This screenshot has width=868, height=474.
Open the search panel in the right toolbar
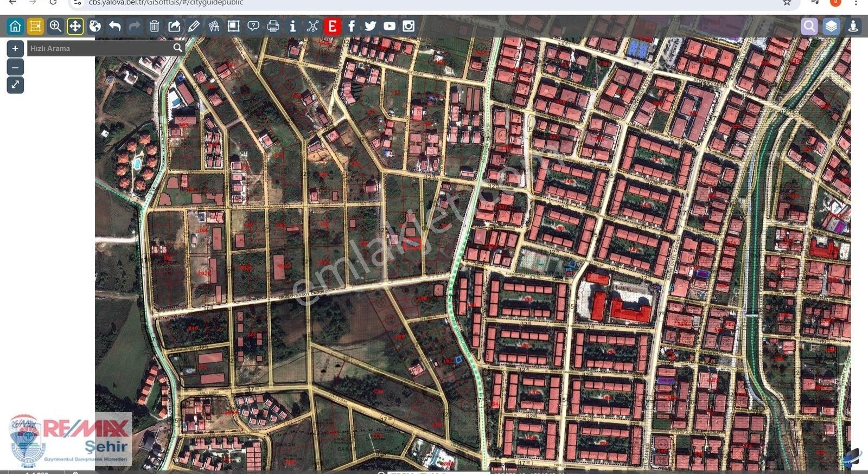809,26
